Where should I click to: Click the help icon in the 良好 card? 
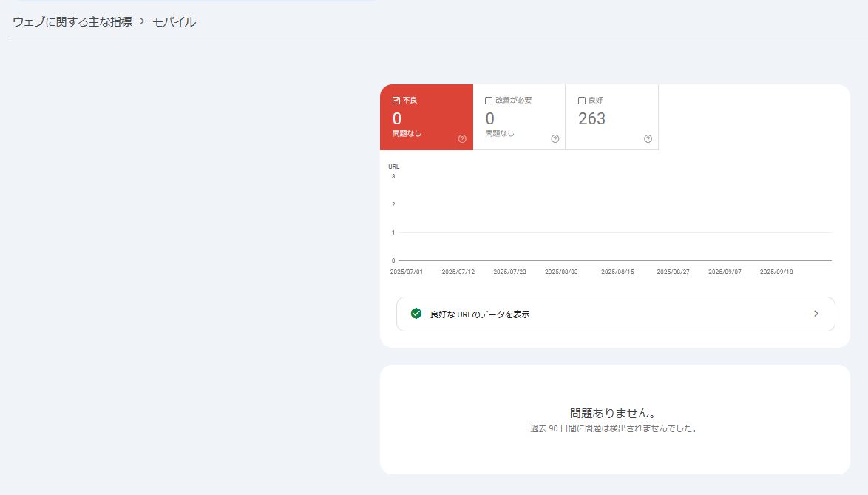tap(648, 138)
